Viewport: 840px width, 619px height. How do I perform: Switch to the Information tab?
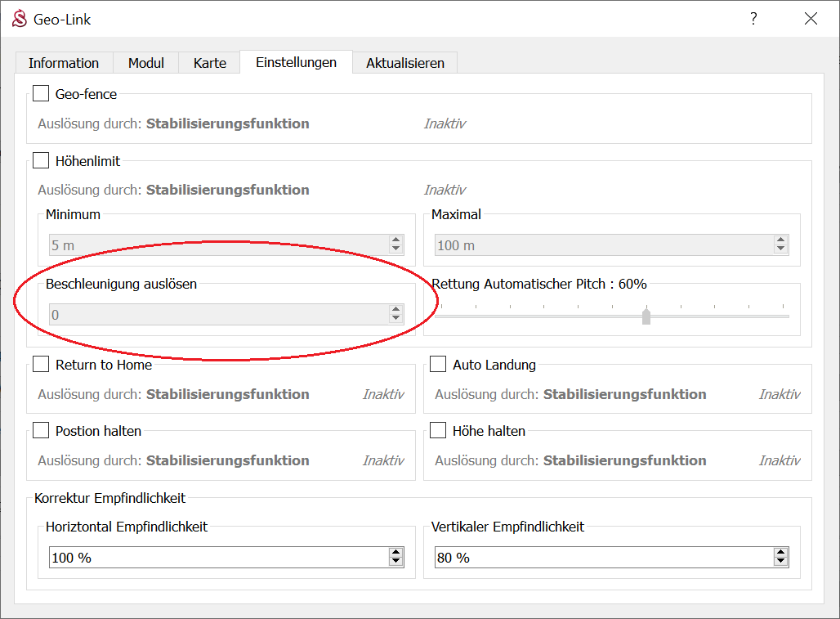click(64, 63)
